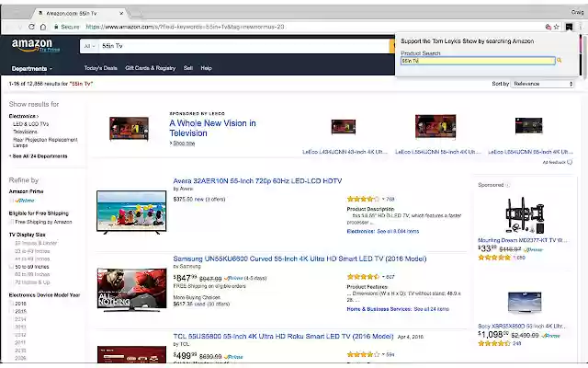Click the Prime badge on Samsung price
Viewport: 588px width, 368px height.
[x=233, y=278]
